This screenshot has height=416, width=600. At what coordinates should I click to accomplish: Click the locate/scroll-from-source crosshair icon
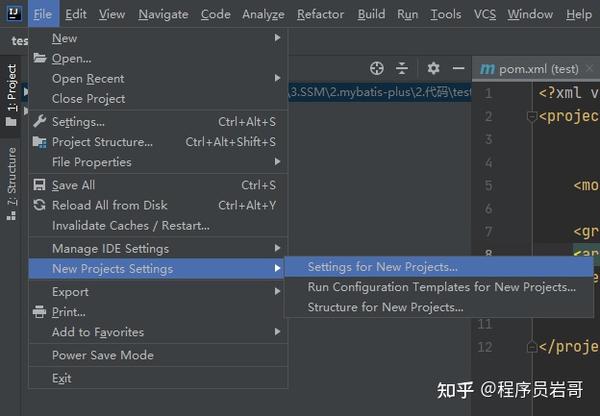(x=377, y=69)
